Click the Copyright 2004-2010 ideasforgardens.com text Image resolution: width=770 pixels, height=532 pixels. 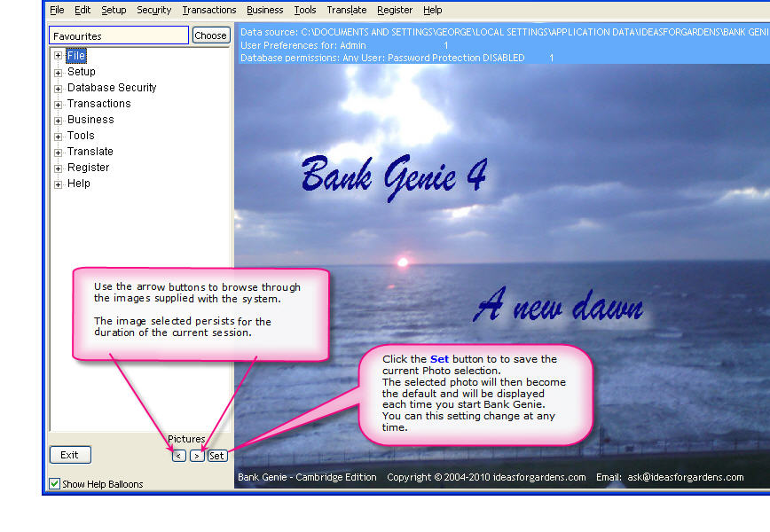coord(486,477)
